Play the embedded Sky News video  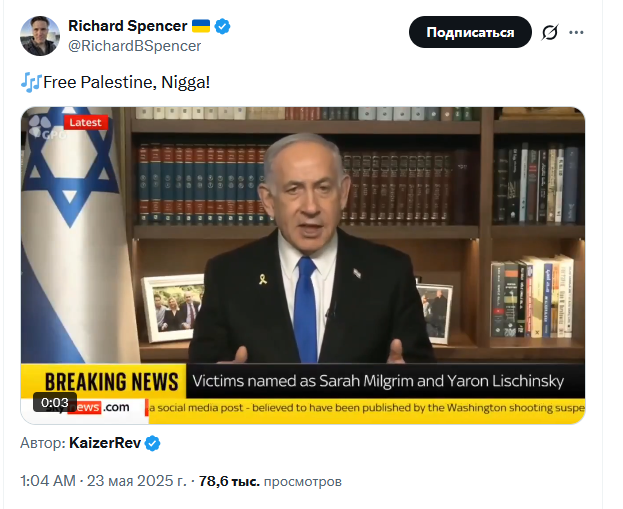click(303, 265)
